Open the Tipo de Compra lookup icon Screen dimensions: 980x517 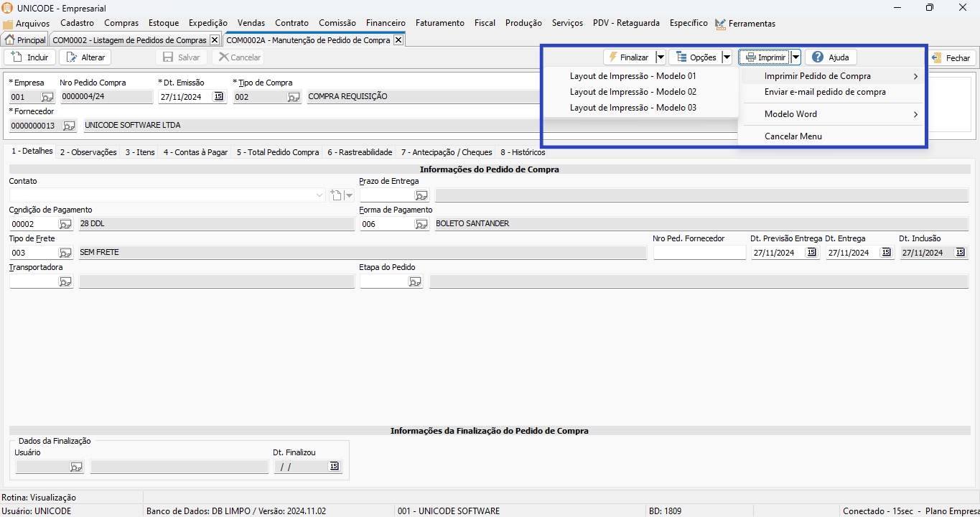[294, 97]
